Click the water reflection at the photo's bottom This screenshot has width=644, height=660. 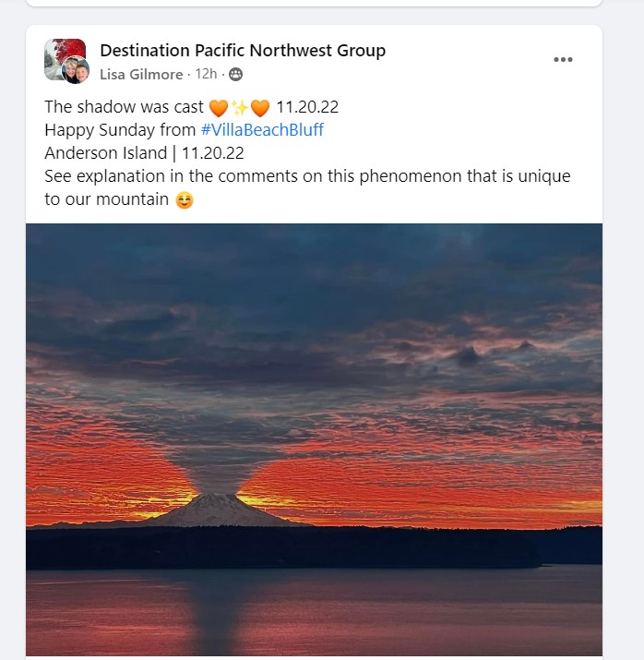click(314, 612)
